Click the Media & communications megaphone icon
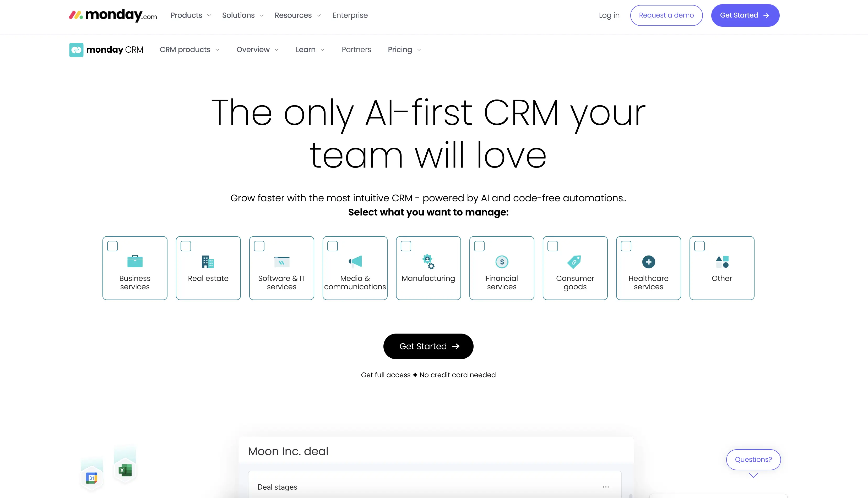The image size is (868, 498). tap(355, 261)
